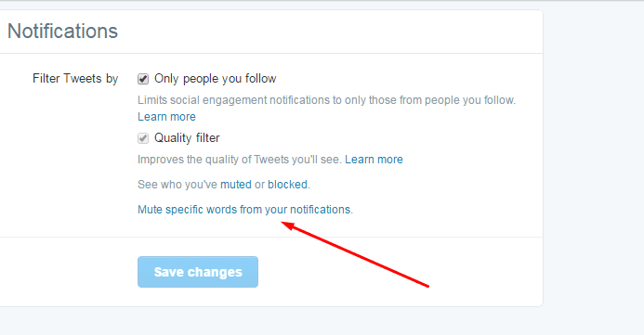Open Mute specific words from your notifications

[x=244, y=210]
